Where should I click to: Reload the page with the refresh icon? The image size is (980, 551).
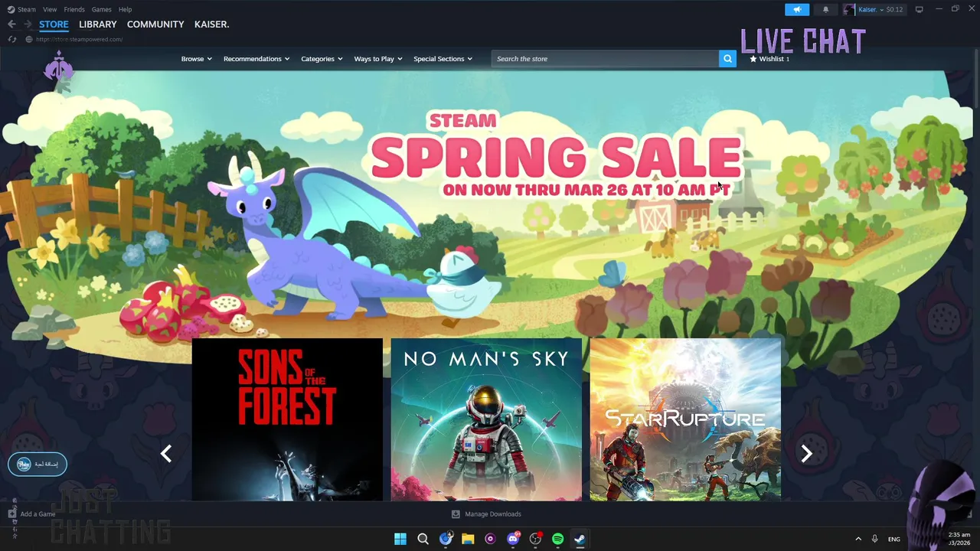11,39
